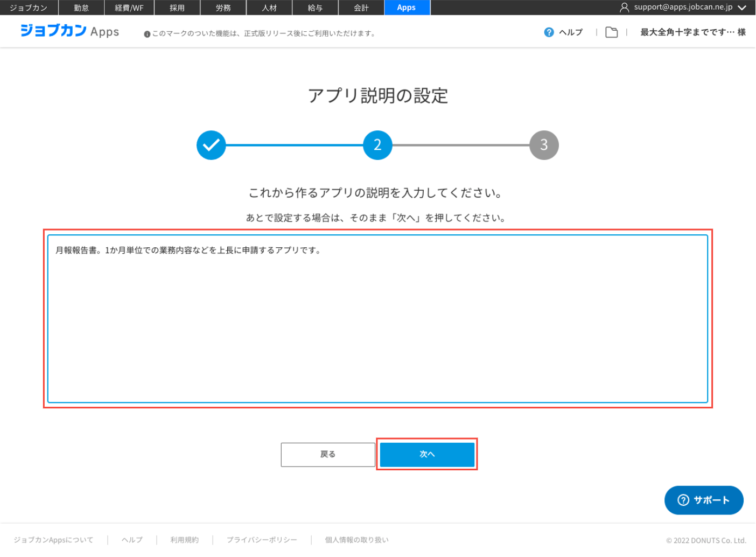
Task: Click the ジョブカン Apps logo
Action: coord(69,31)
